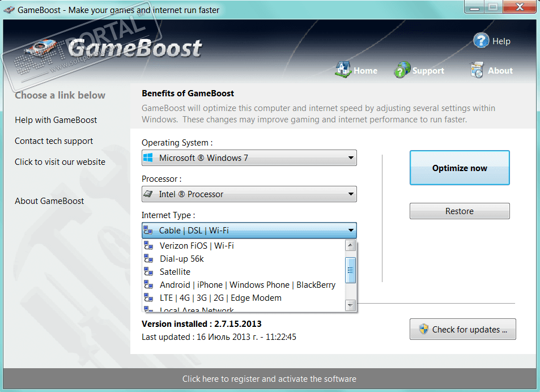
Task: Choose LTE | 4G | 3G | 2G | Edge Modem
Action: click(244, 298)
